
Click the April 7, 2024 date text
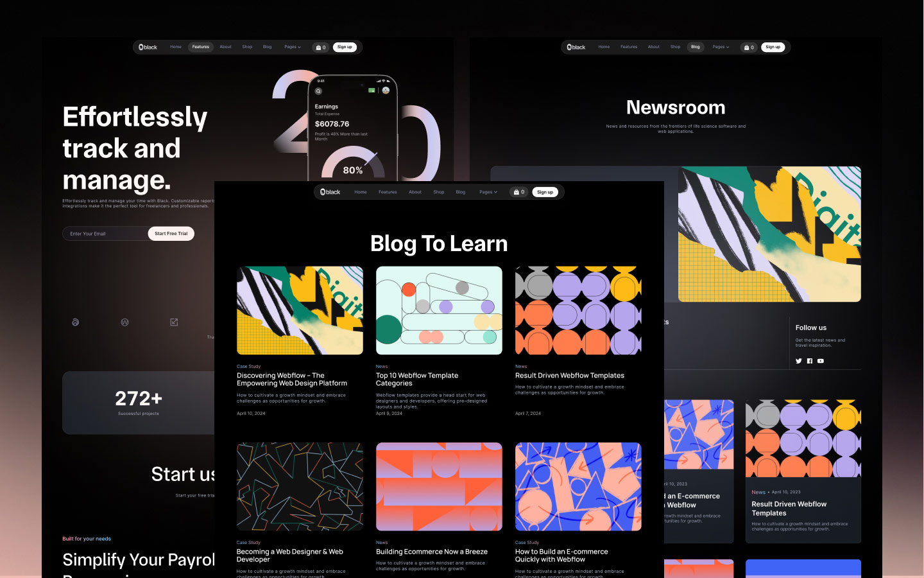pos(528,414)
